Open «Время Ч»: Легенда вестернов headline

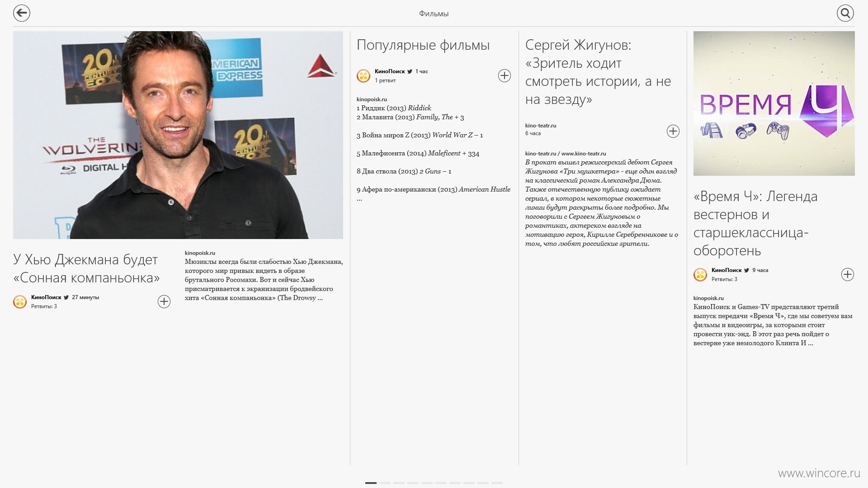click(755, 223)
